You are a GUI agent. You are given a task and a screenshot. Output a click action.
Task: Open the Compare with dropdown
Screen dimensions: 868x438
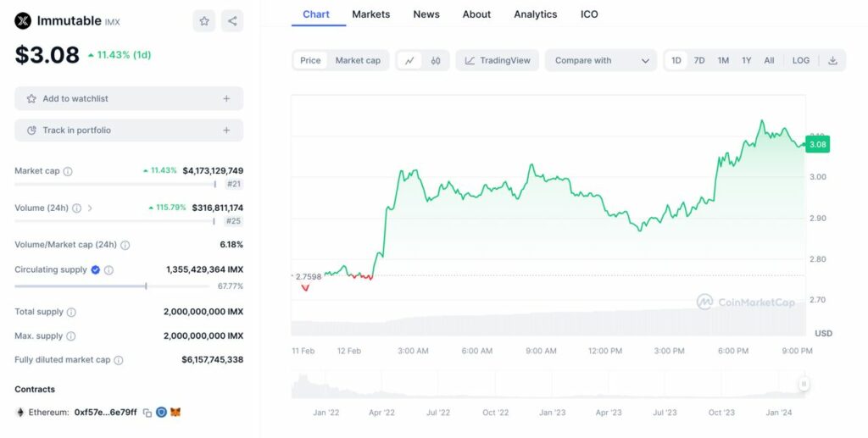[x=601, y=60]
